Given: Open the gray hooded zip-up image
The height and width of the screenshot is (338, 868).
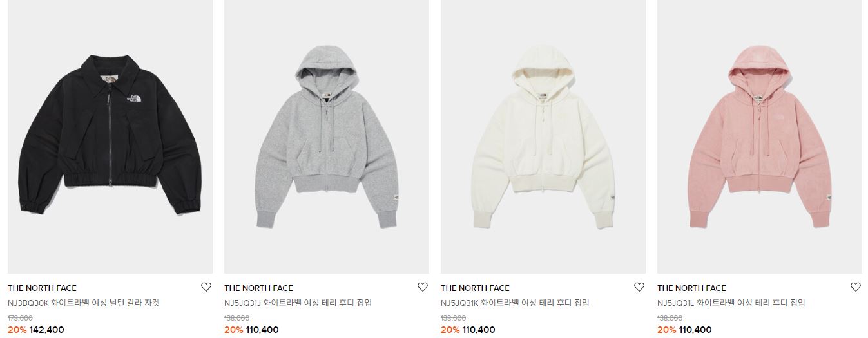Looking at the screenshot, I should (327, 136).
